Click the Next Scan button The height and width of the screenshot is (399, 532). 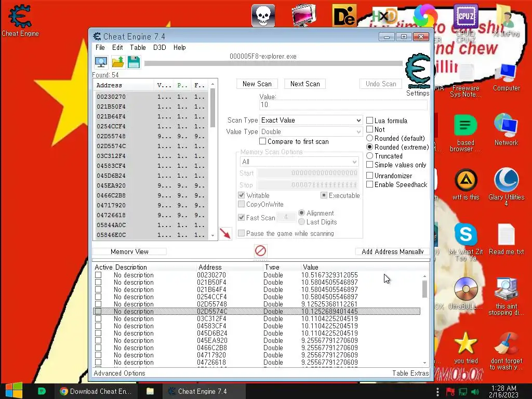(305, 84)
